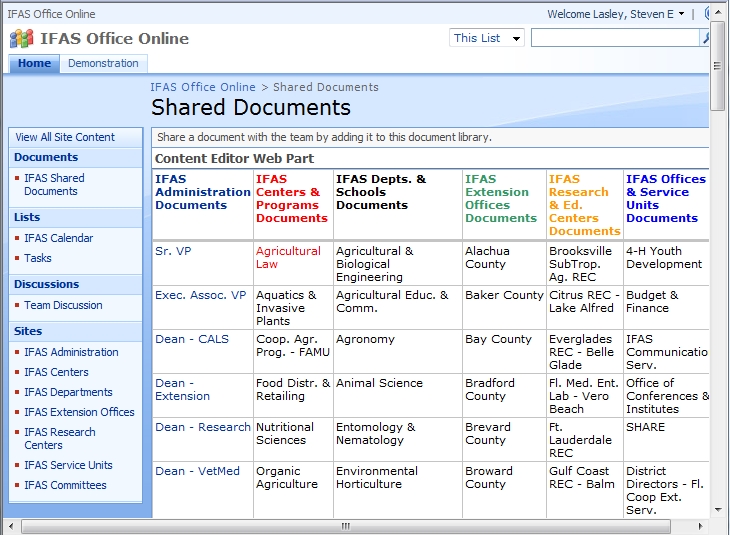Open the 'This List' search scope dropdown
Image resolution: width=730 pixels, height=535 pixels.
pyautogui.click(x=487, y=38)
